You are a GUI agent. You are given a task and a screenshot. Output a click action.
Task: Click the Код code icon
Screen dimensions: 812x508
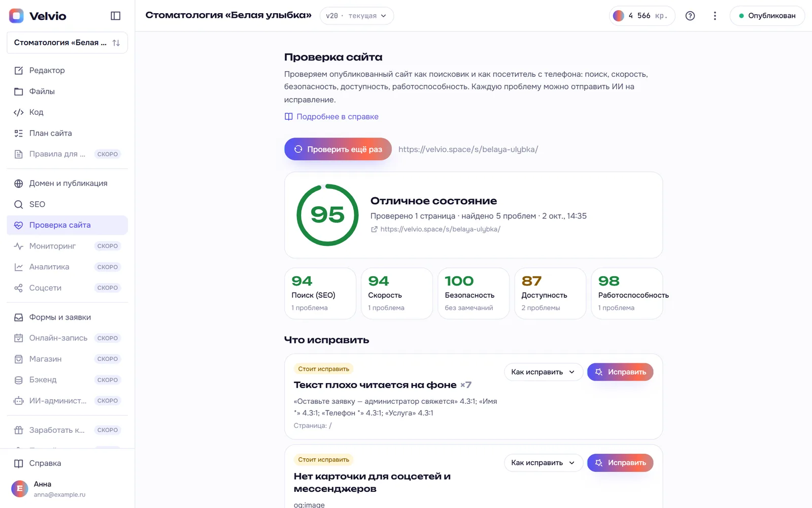click(x=19, y=112)
